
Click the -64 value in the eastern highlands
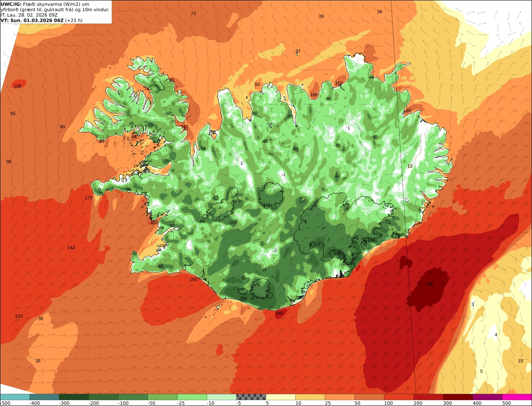(x=337, y=176)
